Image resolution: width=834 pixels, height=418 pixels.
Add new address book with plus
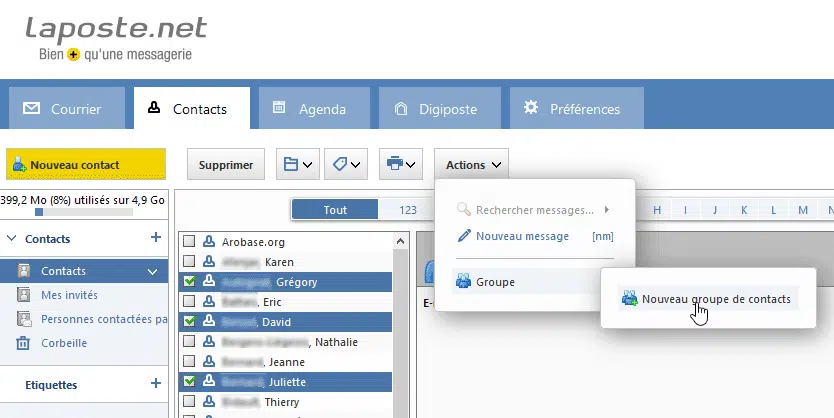[x=156, y=237]
